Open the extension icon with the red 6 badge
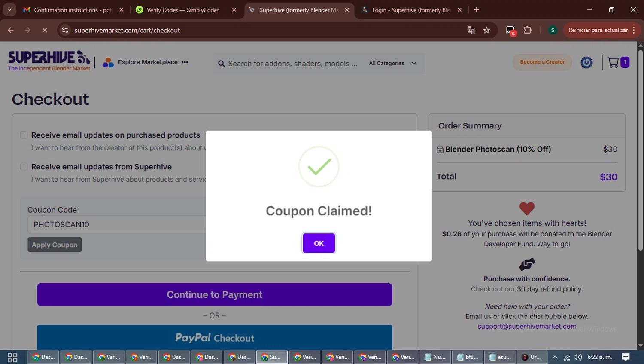This screenshot has height=364, width=644. tap(510, 31)
